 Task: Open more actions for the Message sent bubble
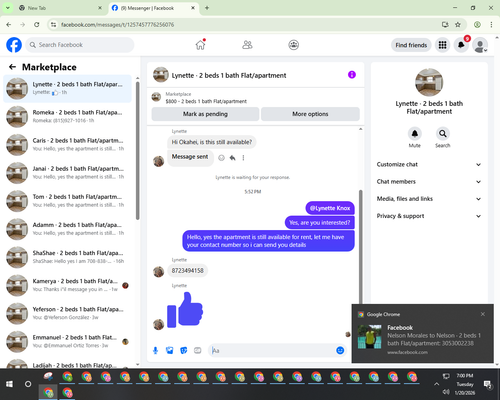(x=243, y=158)
